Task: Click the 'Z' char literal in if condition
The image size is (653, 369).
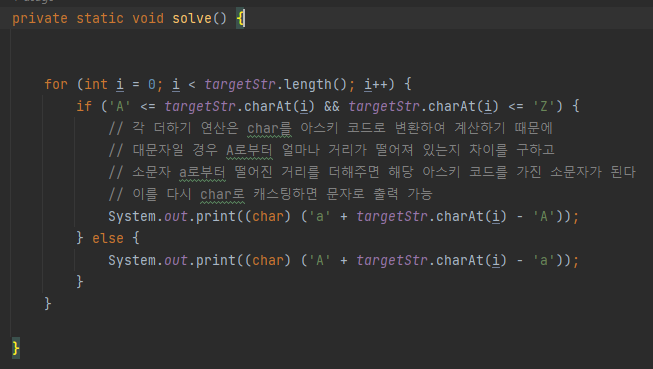Action: point(544,106)
